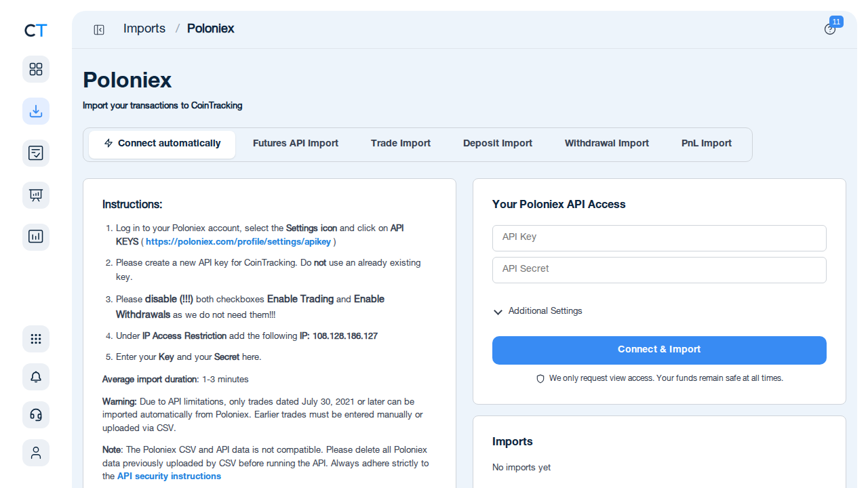868x488 pixels.
Task: Collapse the sidebar panel toggle icon
Action: coord(99,29)
